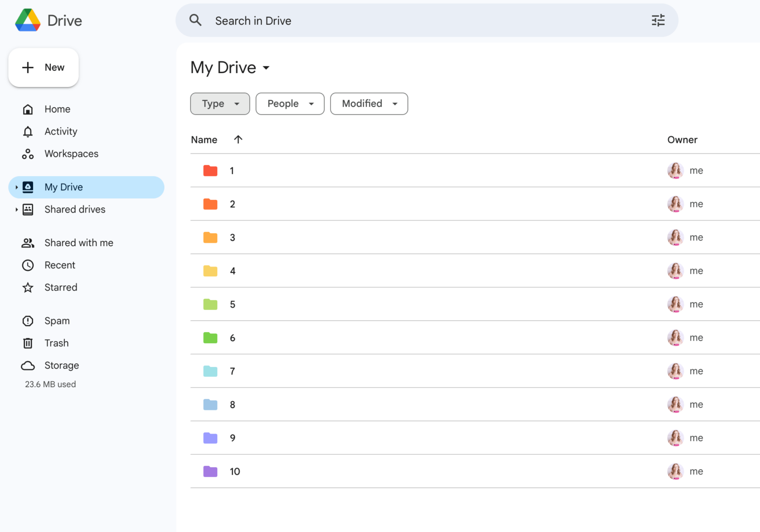The height and width of the screenshot is (532, 760).
Task: Click owner avatar on folder 10
Action: click(675, 471)
